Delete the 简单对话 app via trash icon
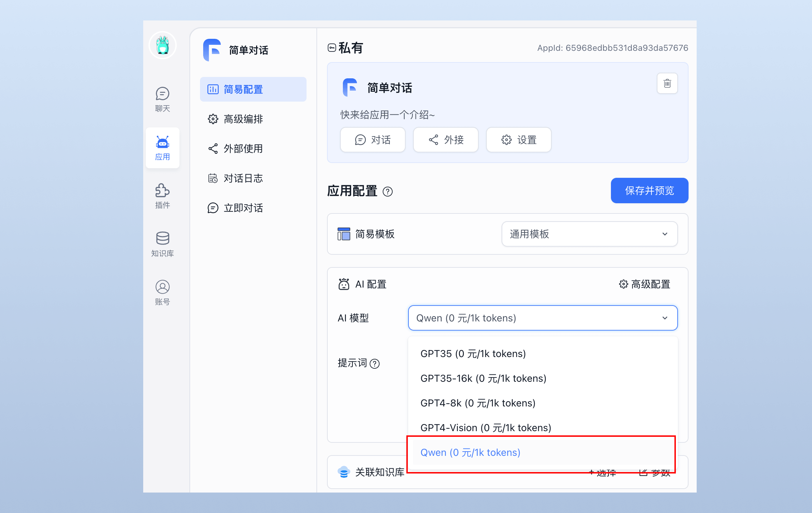Image resolution: width=812 pixels, height=513 pixels. (667, 83)
